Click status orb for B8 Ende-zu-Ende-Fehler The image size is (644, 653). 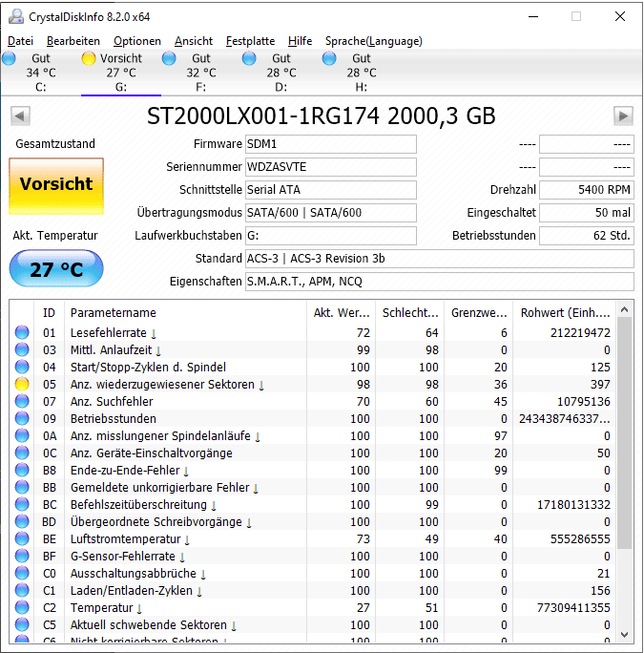[22, 470]
